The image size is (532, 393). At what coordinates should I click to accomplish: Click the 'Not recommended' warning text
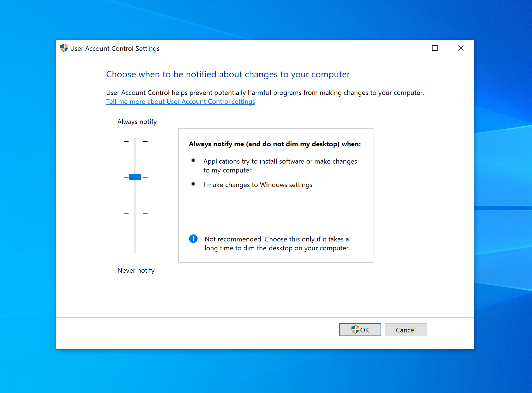277,244
